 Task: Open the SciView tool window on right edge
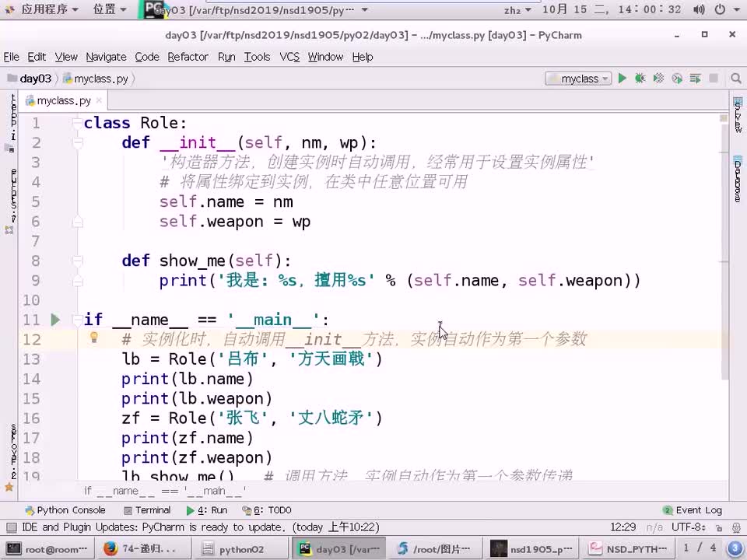click(x=738, y=114)
